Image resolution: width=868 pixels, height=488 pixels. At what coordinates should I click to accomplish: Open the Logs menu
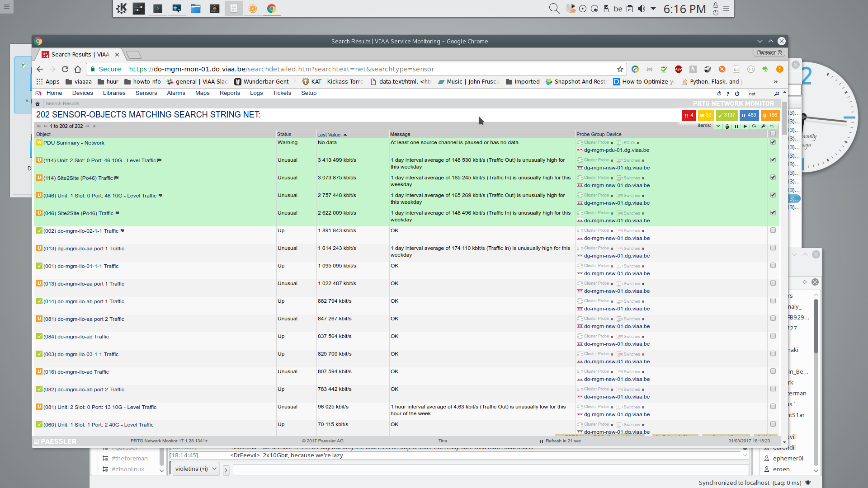click(256, 93)
